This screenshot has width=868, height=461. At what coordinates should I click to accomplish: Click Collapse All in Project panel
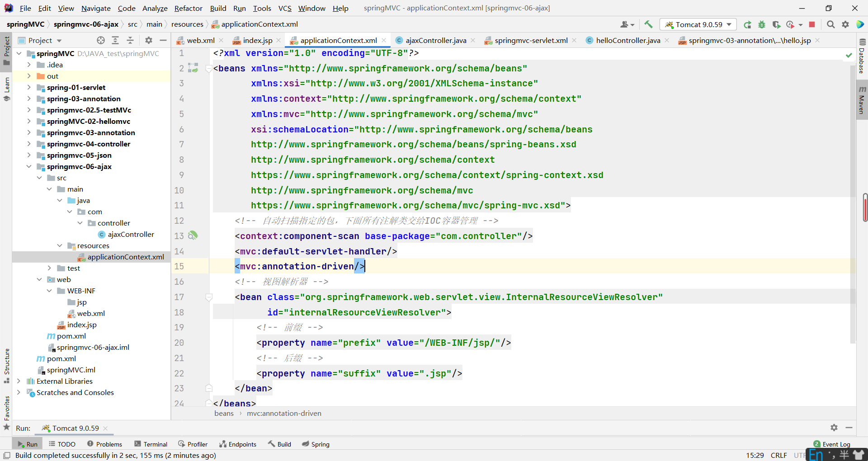click(x=130, y=40)
